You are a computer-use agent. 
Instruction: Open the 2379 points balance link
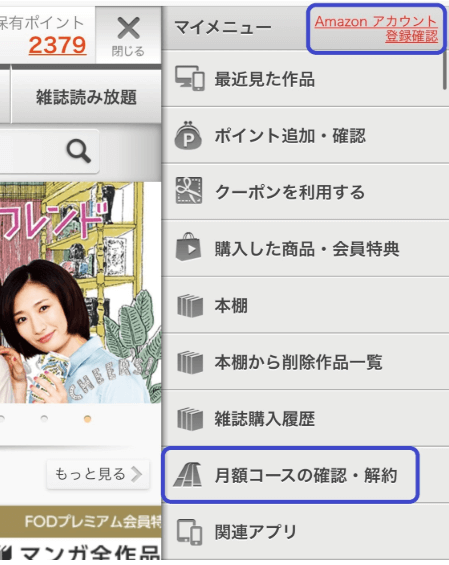pyautogui.click(x=57, y=45)
